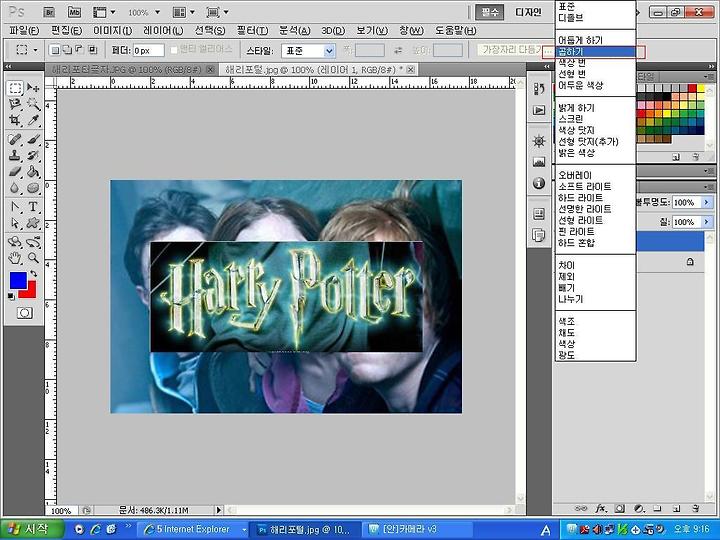This screenshot has width=720, height=540.
Task: Swap foreground and background colors icon
Action: [33, 275]
